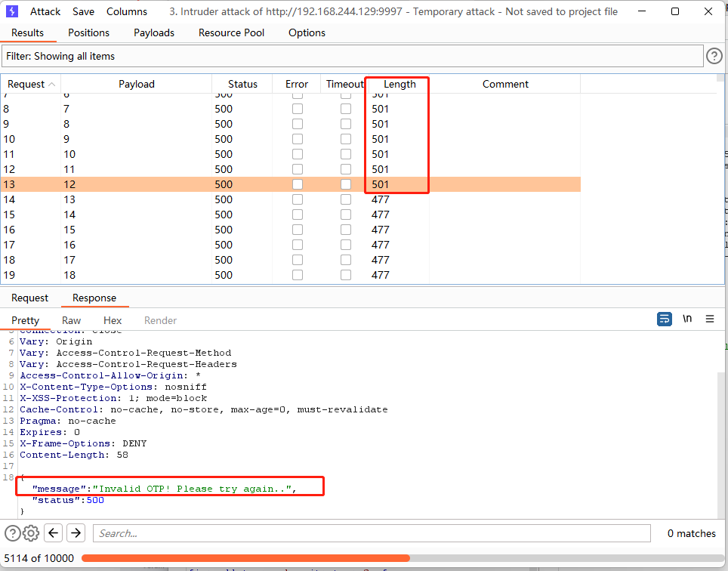Go to next search match arrow
The height and width of the screenshot is (571, 728).
point(76,533)
